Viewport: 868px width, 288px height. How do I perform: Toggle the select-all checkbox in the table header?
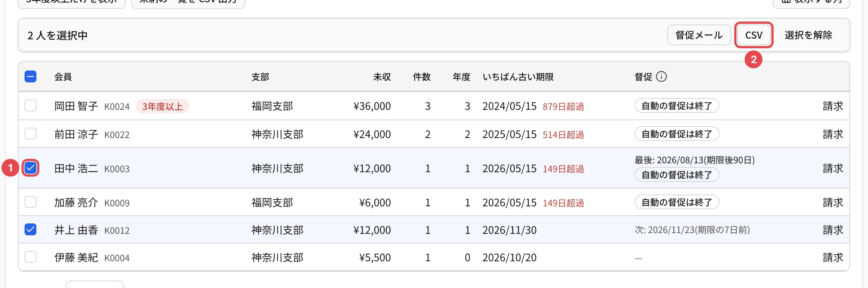coord(30,76)
